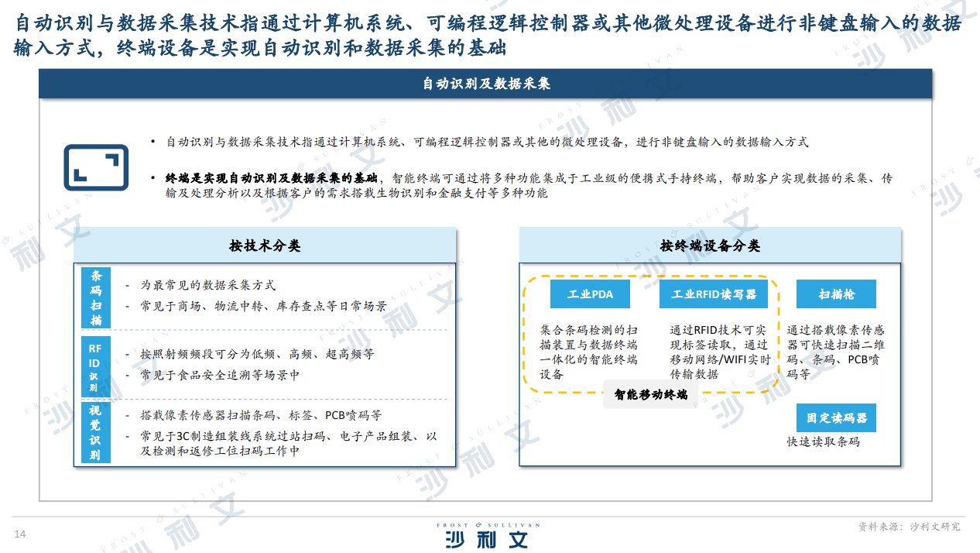980x553 pixels.
Task: Click the 智能移动终端 label
Action: click(x=650, y=394)
